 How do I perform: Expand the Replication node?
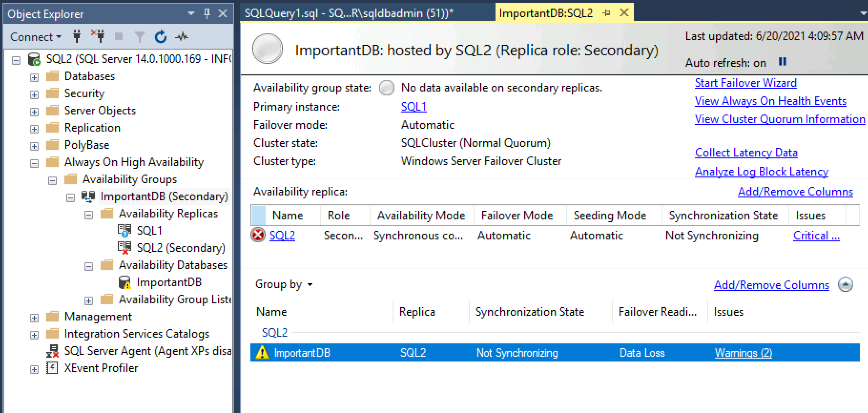coord(34,129)
